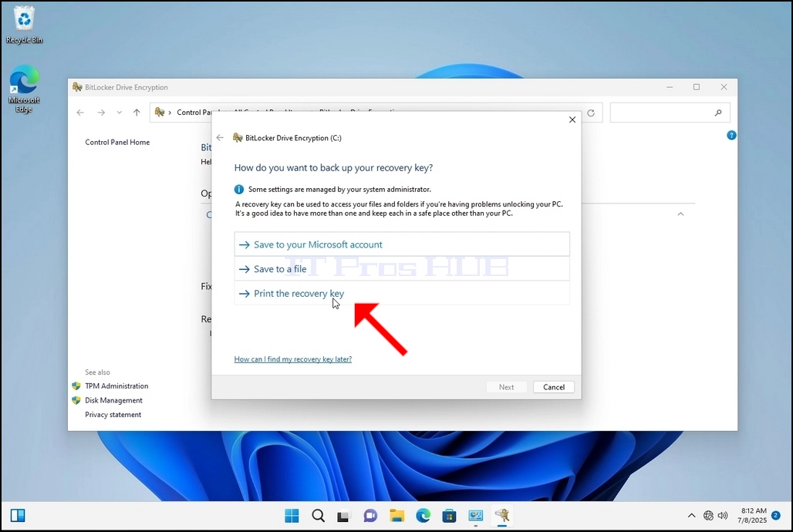The width and height of the screenshot is (793, 532).
Task: Click the Control Panel search box
Action: [670, 113]
